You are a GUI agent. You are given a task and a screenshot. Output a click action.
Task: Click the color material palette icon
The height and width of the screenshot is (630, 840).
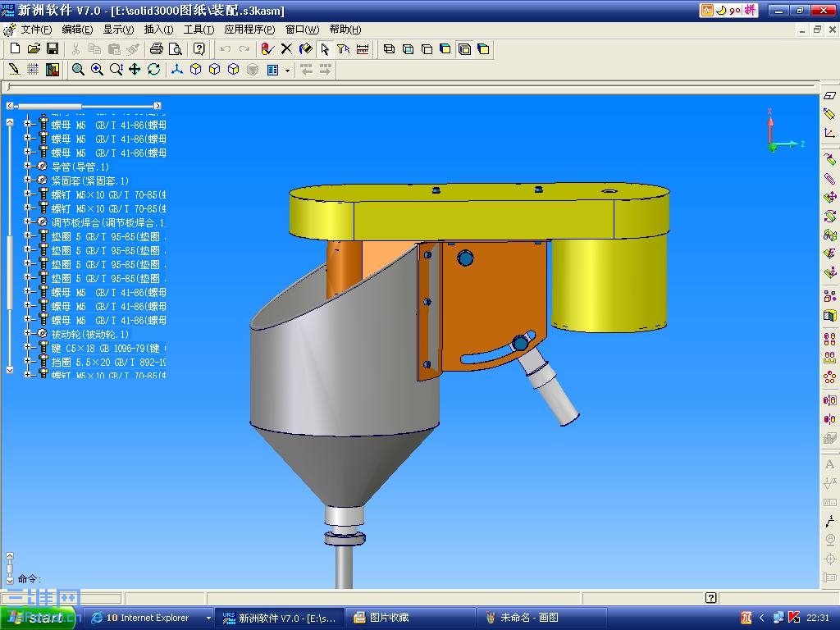pyautogui.click(x=52, y=70)
